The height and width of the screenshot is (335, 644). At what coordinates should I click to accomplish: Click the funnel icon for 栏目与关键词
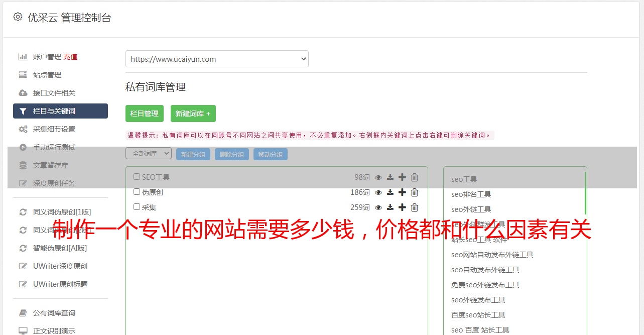click(x=23, y=111)
